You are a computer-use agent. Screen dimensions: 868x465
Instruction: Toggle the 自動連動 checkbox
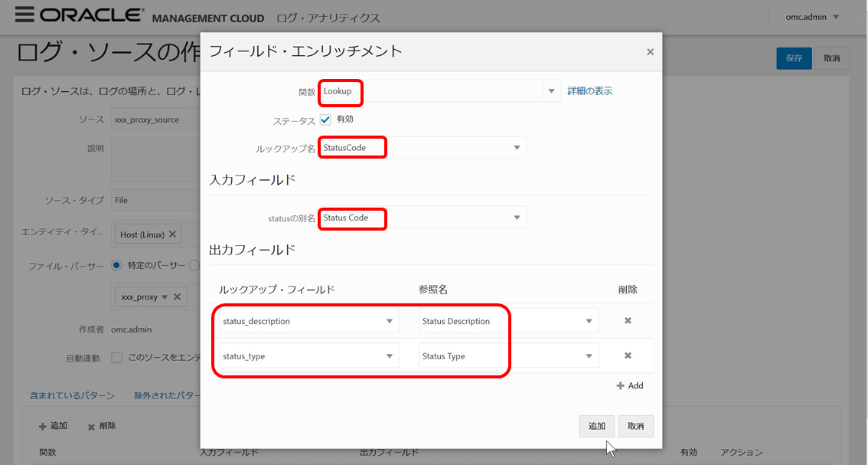click(117, 358)
